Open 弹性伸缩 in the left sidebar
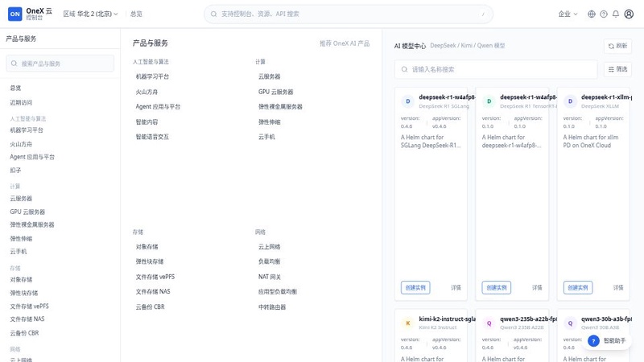The width and height of the screenshot is (644, 362). (21, 238)
